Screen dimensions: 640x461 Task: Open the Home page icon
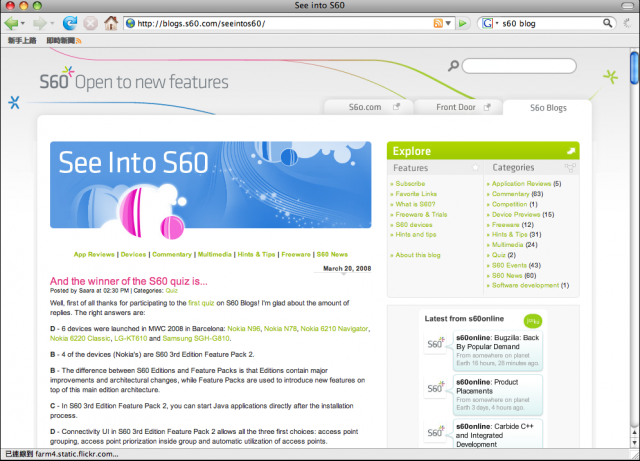tap(111, 23)
